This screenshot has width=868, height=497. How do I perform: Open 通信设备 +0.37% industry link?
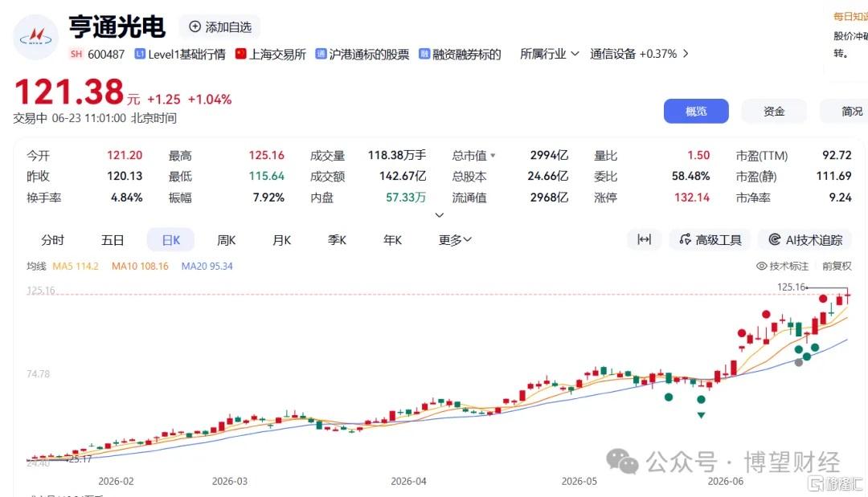pos(633,54)
